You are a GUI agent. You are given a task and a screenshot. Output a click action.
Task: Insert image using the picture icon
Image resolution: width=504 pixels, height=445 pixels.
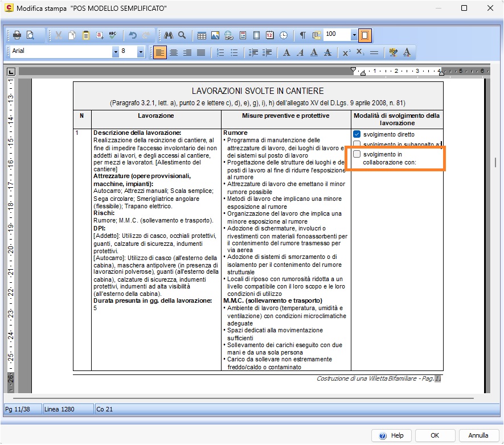[x=215, y=35]
